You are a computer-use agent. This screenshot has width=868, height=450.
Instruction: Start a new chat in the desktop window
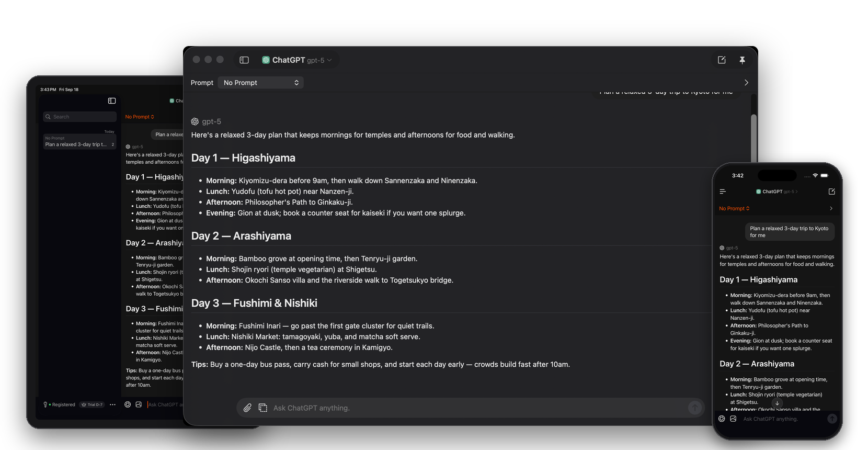(x=722, y=60)
